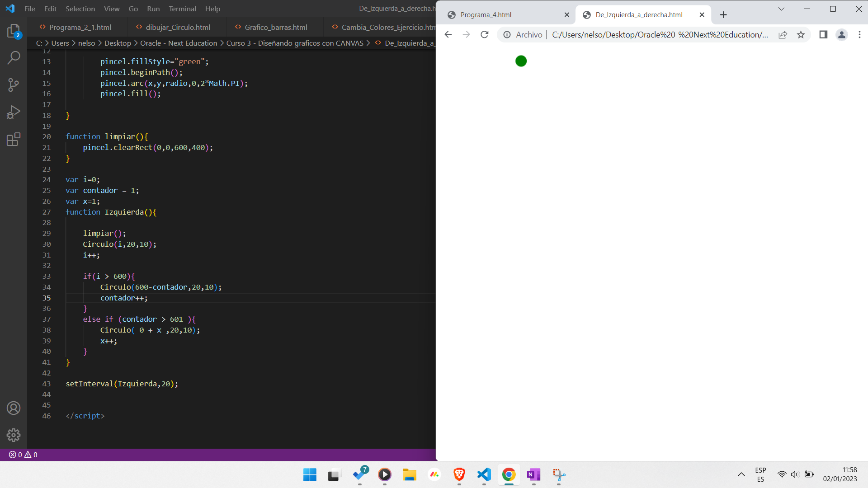Bookmark this page with the star icon

point(801,35)
